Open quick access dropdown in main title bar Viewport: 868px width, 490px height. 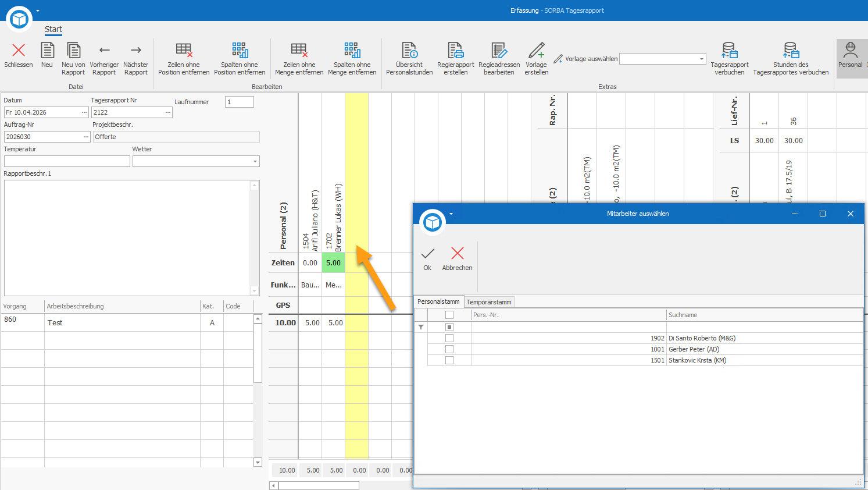click(x=38, y=10)
